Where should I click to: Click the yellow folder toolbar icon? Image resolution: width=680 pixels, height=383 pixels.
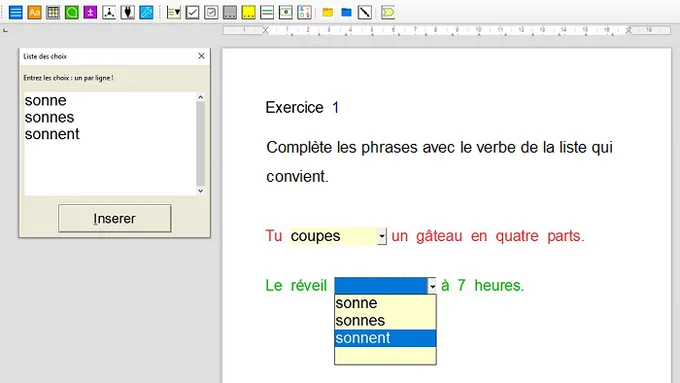[327, 13]
